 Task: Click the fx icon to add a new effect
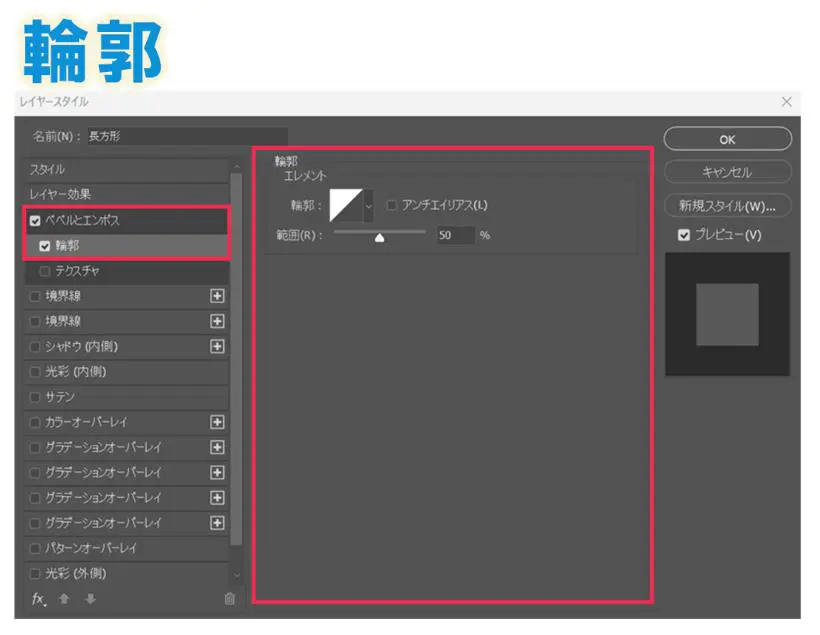(x=36, y=600)
